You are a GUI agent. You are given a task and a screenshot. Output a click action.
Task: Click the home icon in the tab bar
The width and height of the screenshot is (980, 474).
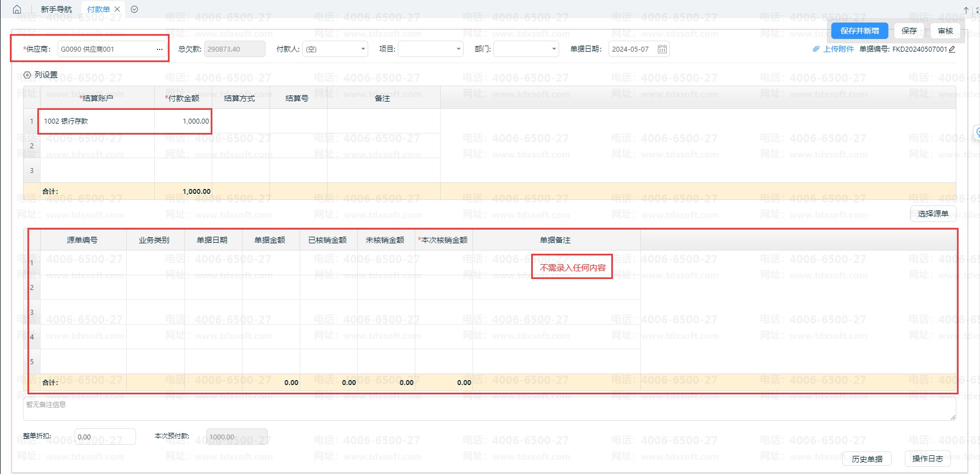(x=17, y=9)
